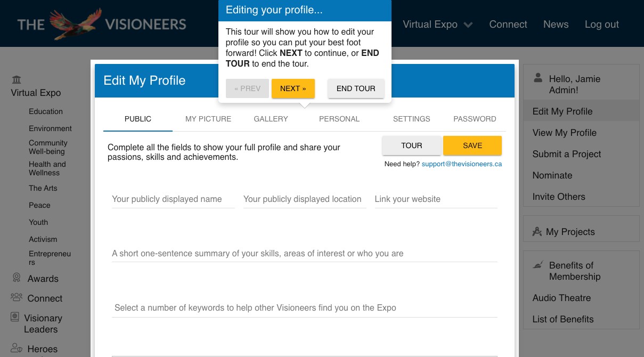The image size is (644, 357).
Task: Click the Connect people icon in sidebar
Action: coord(17,298)
